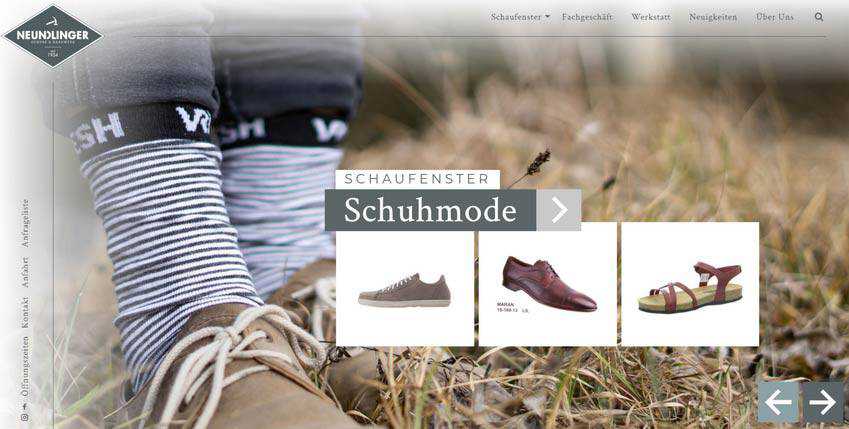Click the Schuhmode heading banner
Screen dimensions: 849x429
coord(430,210)
